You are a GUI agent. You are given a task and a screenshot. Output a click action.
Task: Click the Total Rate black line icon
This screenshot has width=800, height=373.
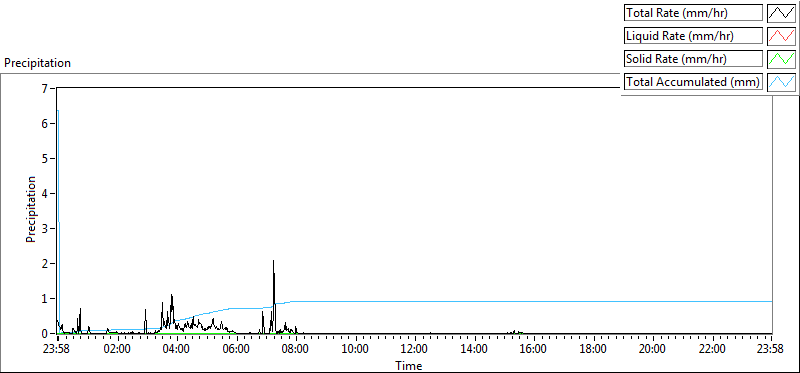(782, 13)
